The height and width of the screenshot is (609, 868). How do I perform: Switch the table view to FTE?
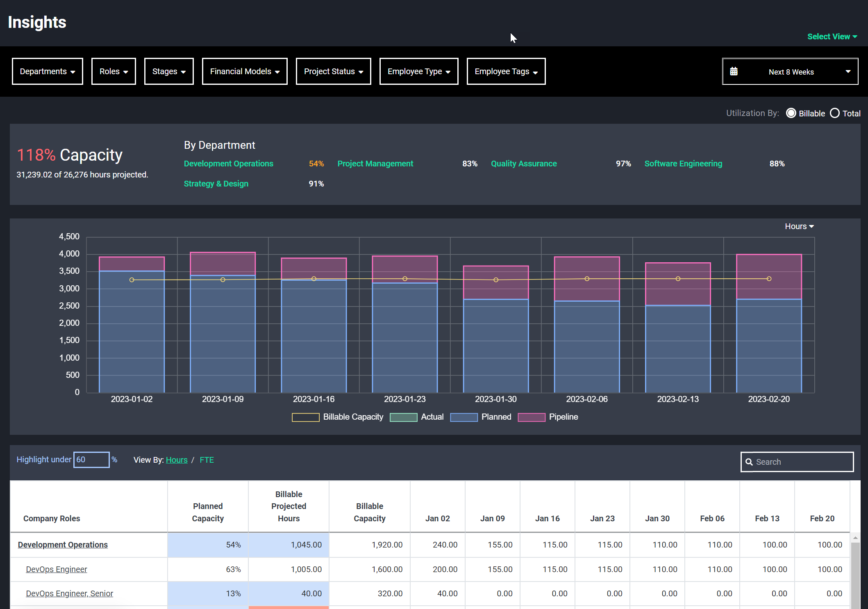[x=207, y=460]
